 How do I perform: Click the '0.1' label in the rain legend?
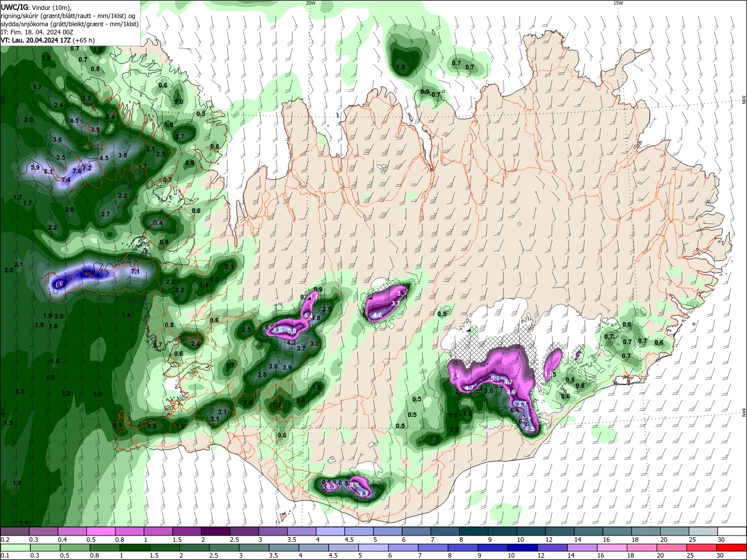(x=5, y=555)
